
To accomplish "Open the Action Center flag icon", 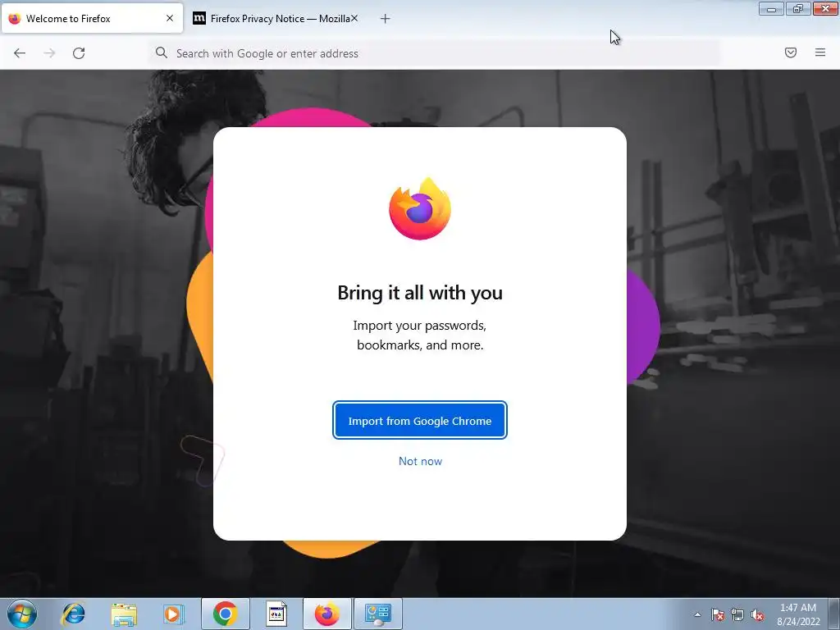I will click(717, 614).
